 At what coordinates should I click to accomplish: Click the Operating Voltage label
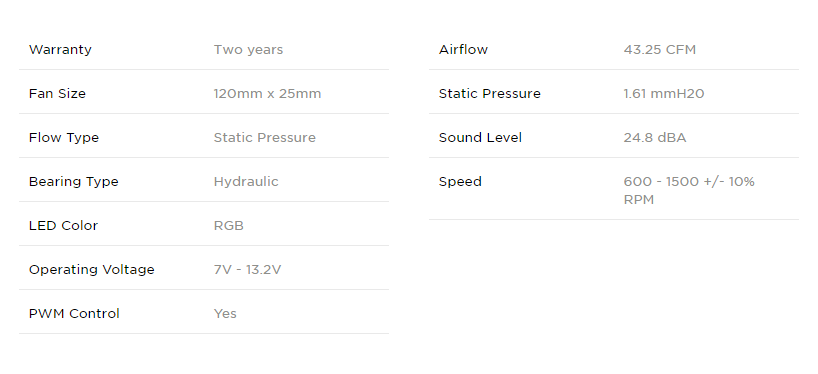[x=91, y=270]
